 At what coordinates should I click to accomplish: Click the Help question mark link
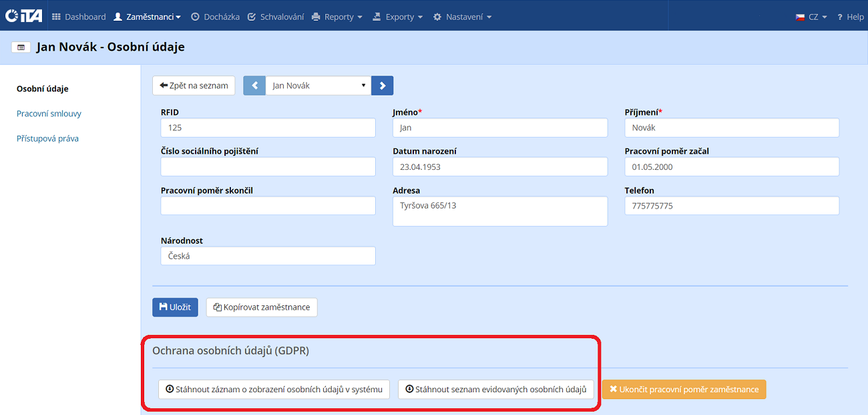pos(850,17)
